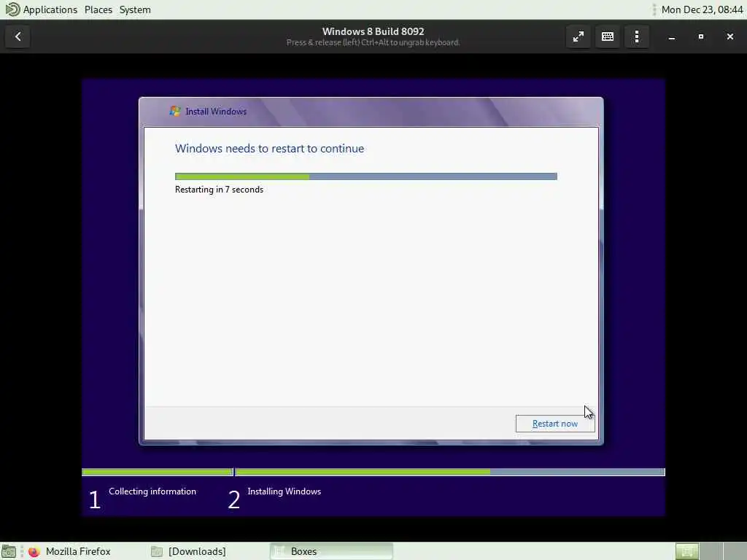The width and height of the screenshot is (747, 560).
Task: Switch to Downloads window in taskbar
Action: [x=189, y=551]
